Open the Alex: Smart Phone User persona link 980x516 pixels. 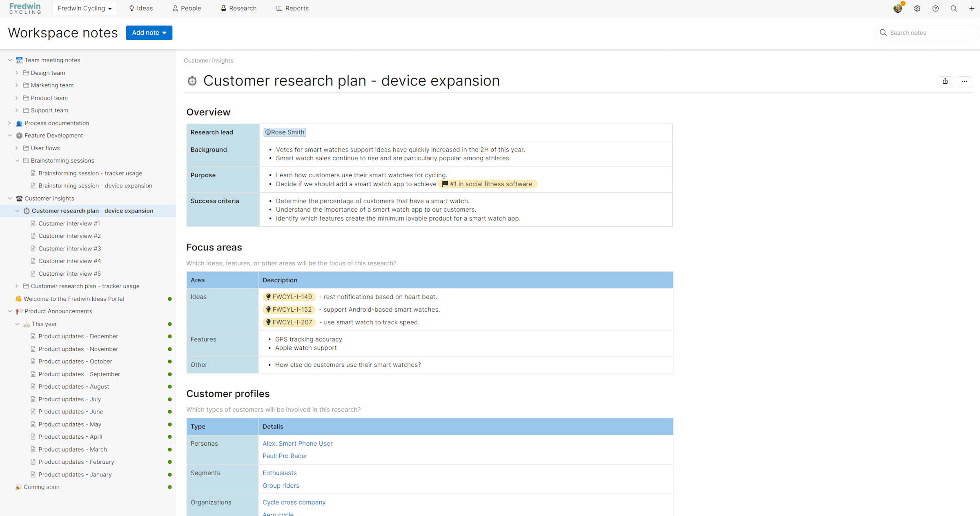297,443
